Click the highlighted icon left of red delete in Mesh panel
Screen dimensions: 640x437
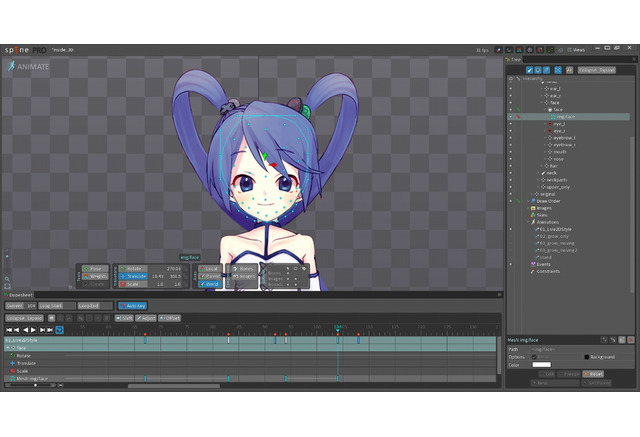pyautogui.click(x=622, y=340)
